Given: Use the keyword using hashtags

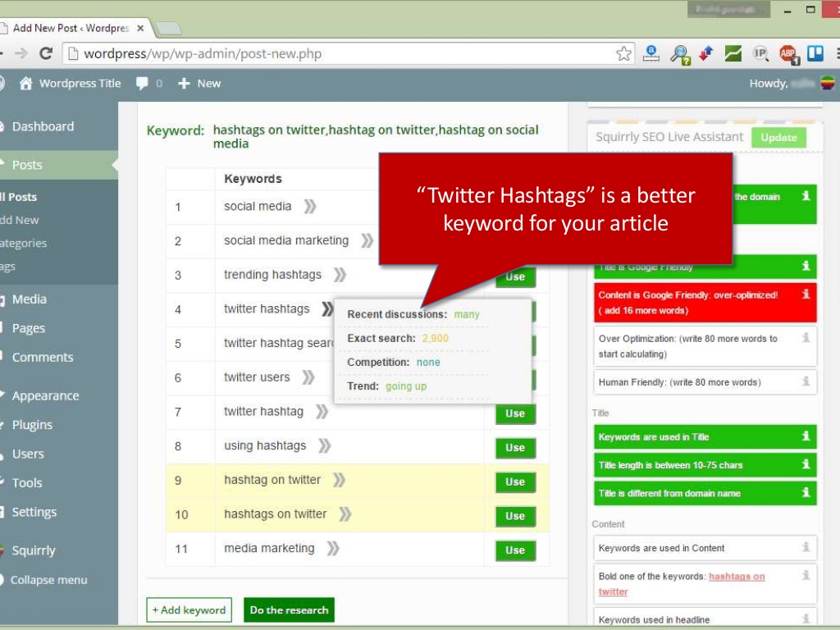Looking at the screenshot, I should tap(515, 447).
